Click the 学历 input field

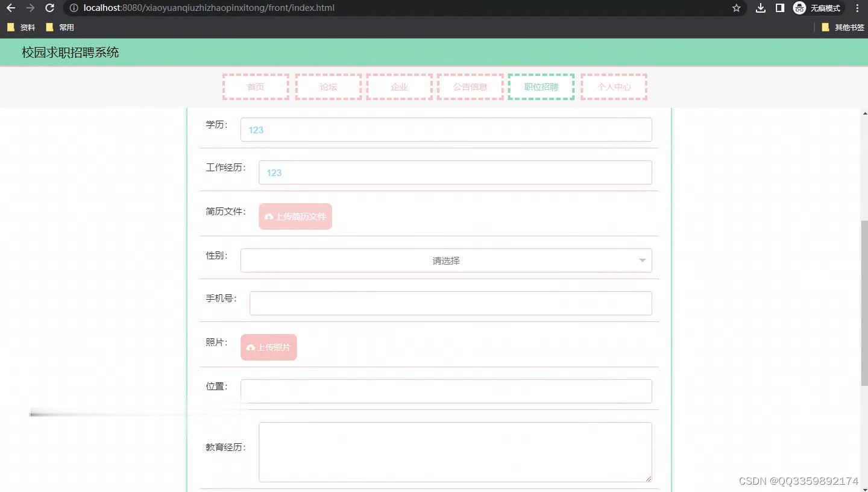[x=446, y=130]
